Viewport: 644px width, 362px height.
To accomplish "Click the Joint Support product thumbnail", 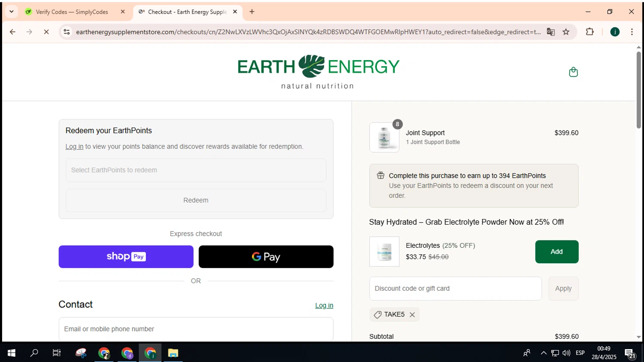I will point(384,137).
